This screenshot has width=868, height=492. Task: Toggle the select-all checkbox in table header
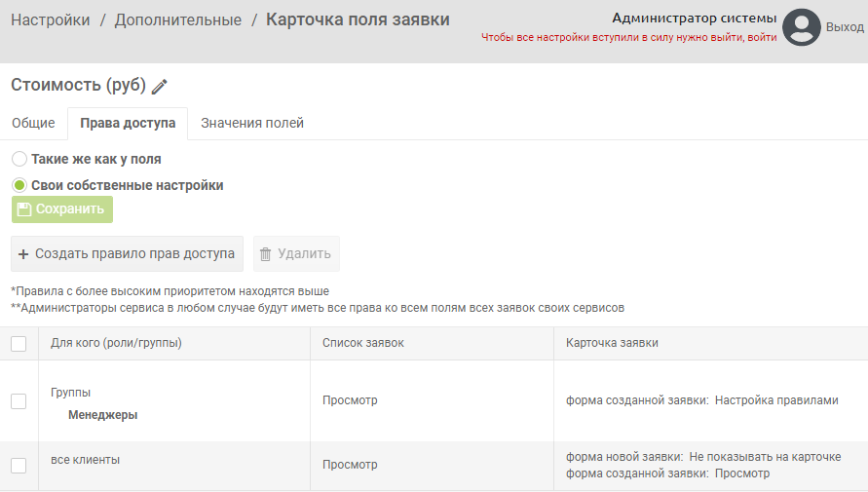click(19, 343)
